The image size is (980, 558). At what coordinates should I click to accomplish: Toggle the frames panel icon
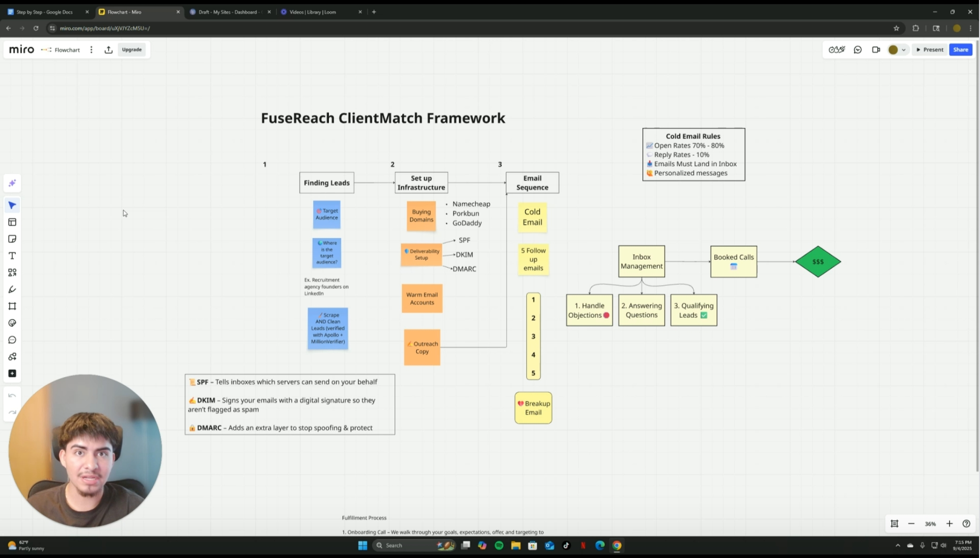[x=894, y=524]
